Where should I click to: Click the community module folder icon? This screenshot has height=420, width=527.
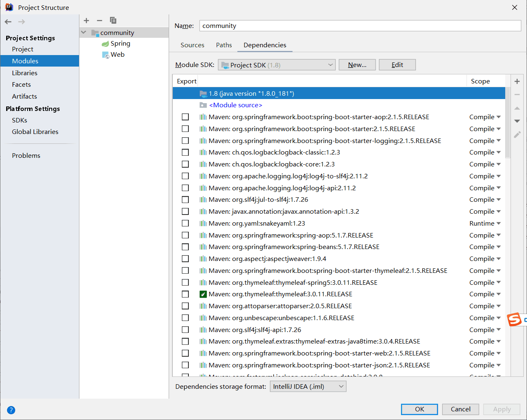click(x=95, y=33)
